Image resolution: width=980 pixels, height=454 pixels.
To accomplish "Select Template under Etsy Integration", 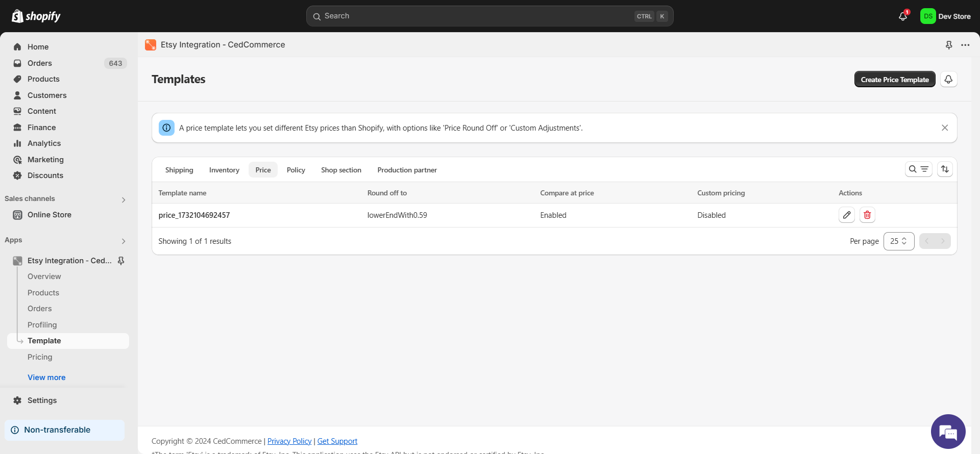I will [x=68, y=341].
